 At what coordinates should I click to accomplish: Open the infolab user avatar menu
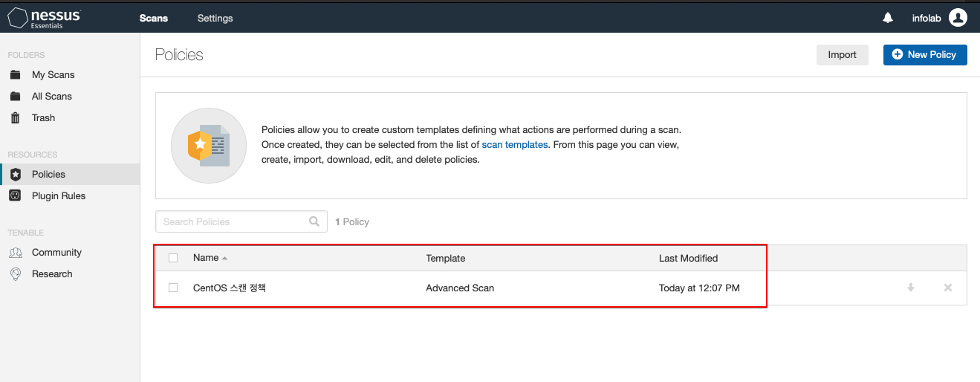tap(958, 18)
